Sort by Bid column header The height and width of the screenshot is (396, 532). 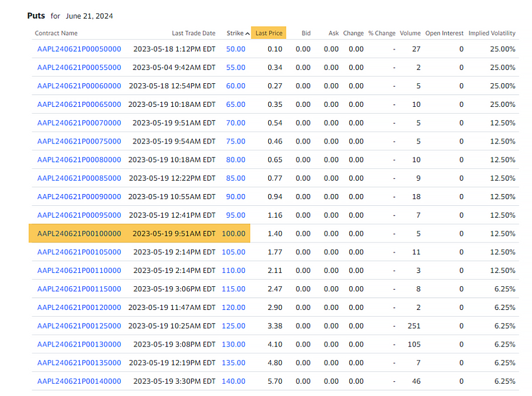[x=306, y=33]
